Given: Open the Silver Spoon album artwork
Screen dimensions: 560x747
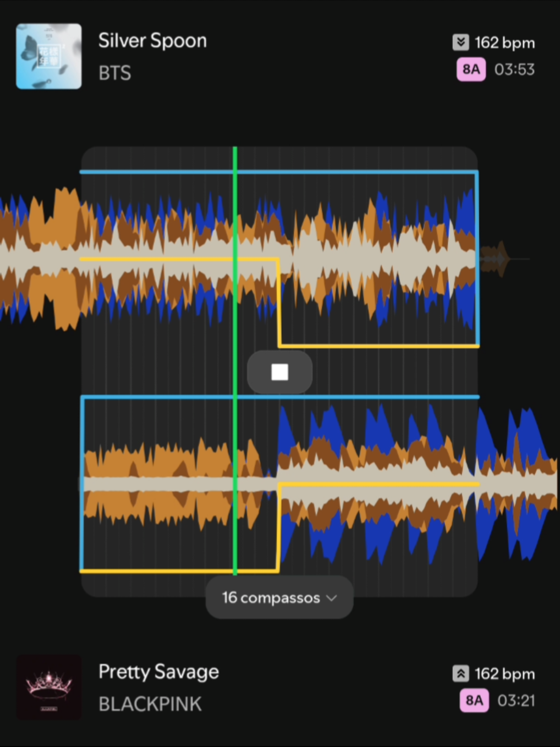Looking at the screenshot, I should coord(49,56).
